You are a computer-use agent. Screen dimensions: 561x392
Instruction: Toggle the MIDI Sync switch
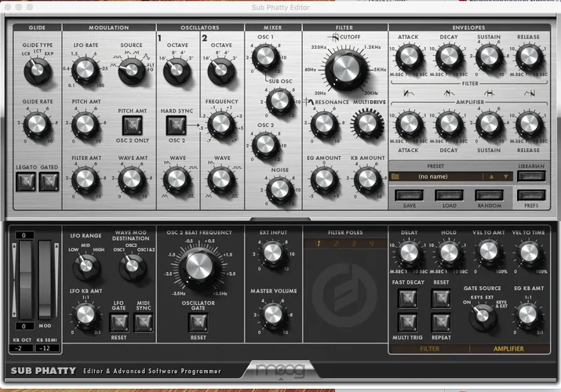tap(143, 323)
